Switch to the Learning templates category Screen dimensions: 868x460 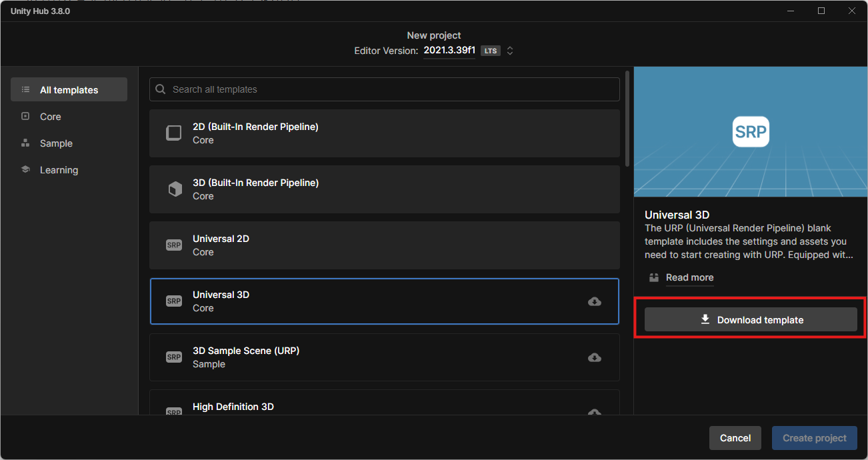(x=69, y=169)
